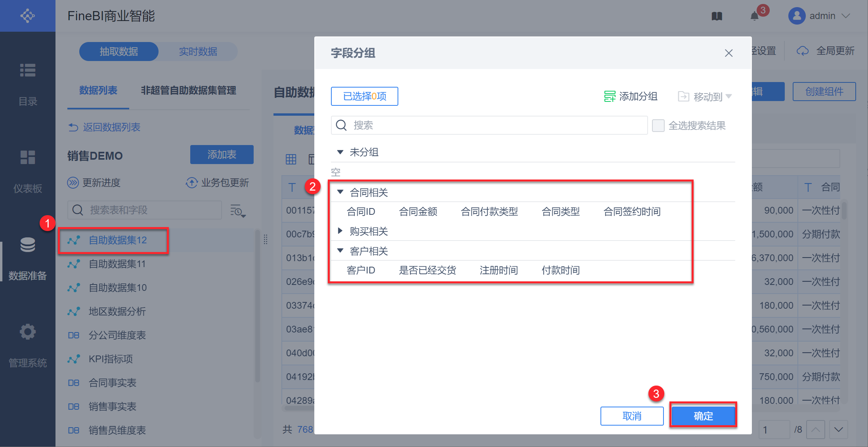Open the 数据准备 database sidebar icon

[28, 245]
